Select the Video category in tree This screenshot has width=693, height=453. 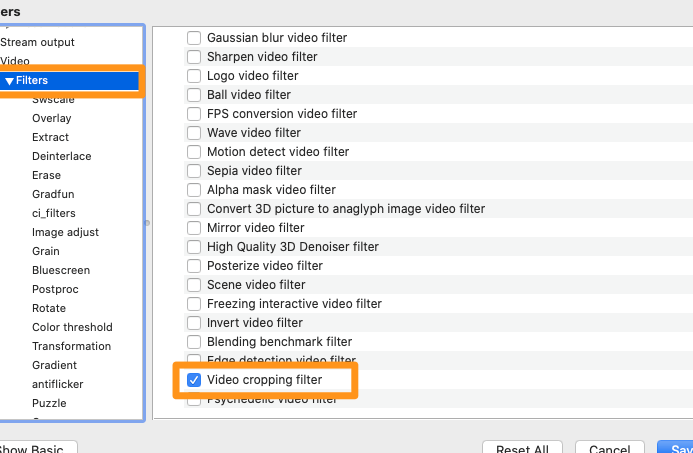pyautogui.click(x=15, y=61)
